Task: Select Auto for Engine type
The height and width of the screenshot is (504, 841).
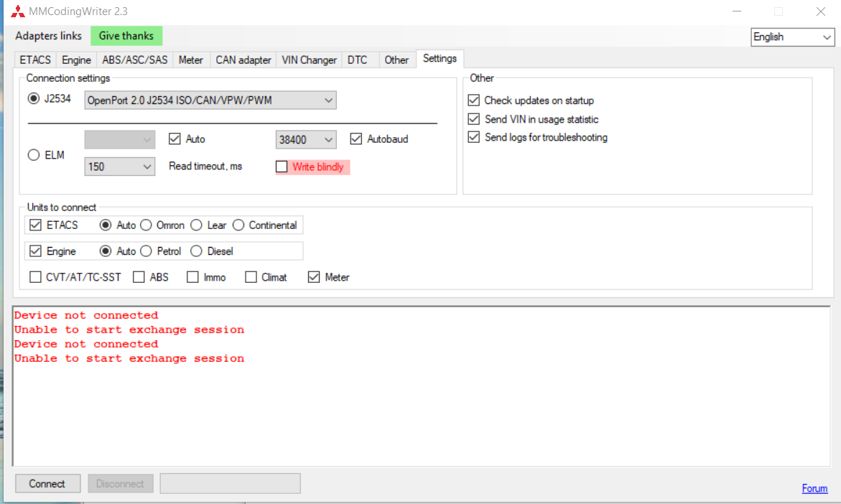Action: click(106, 251)
